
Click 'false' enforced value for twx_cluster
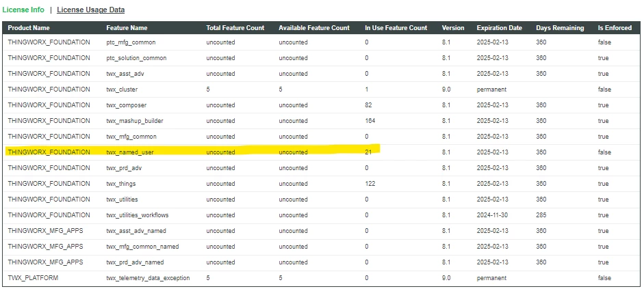[x=604, y=90]
